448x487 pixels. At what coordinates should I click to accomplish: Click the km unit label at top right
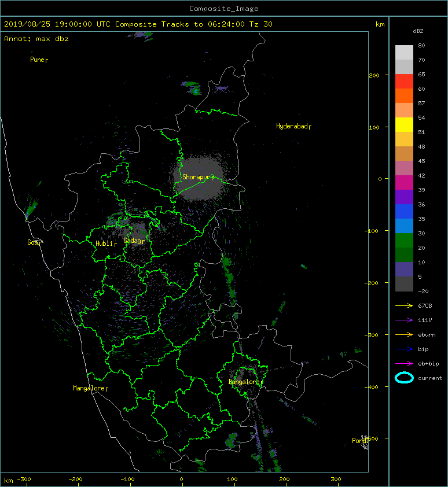[x=380, y=24]
